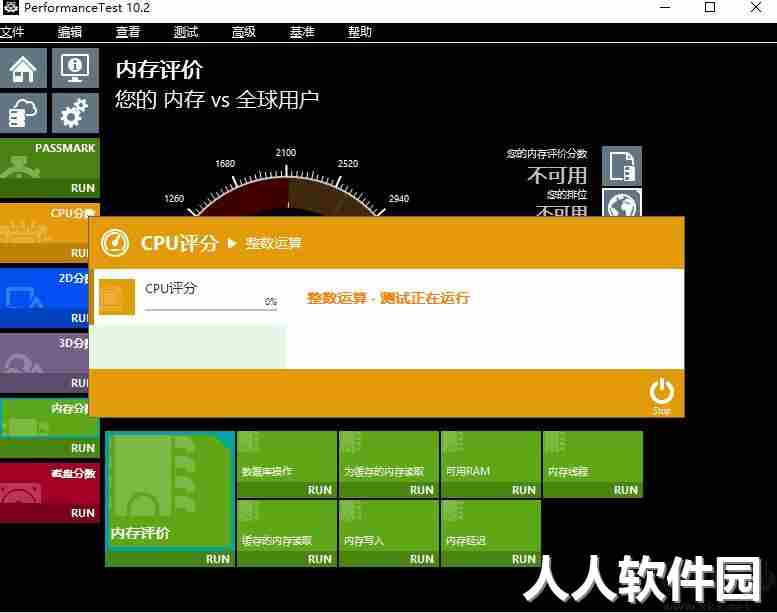
Task: Click RUN on the 可用RAM tile
Action: click(524, 490)
